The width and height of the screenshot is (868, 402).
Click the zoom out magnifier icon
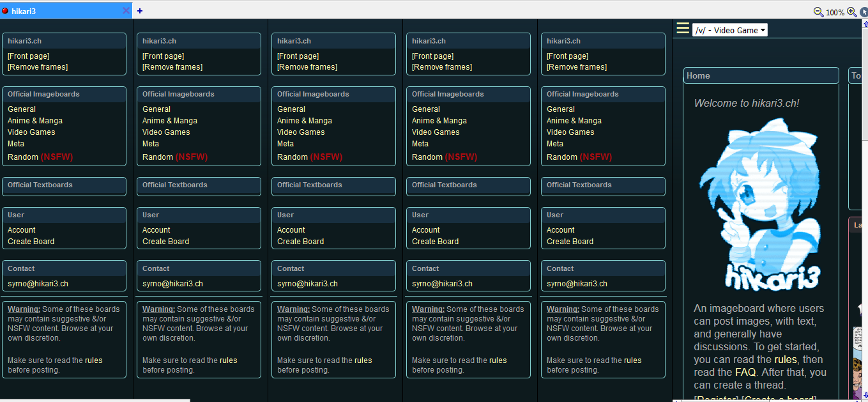tap(818, 12)
